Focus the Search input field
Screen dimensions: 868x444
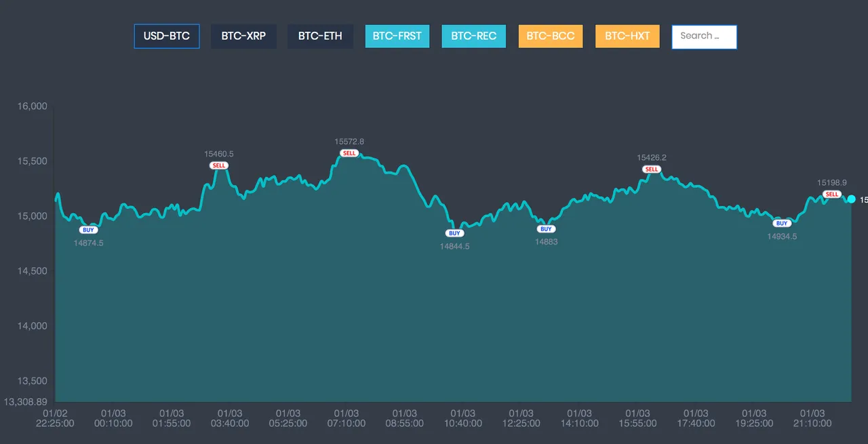coord(705,37)
